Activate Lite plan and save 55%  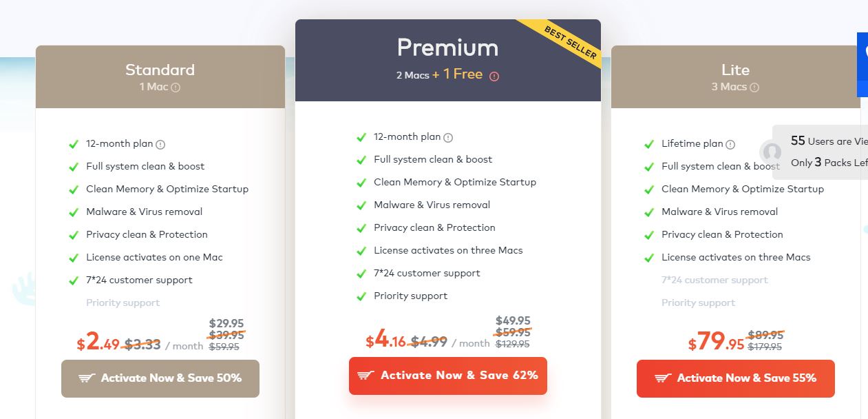pyautogui.click(x=735, y=378)
